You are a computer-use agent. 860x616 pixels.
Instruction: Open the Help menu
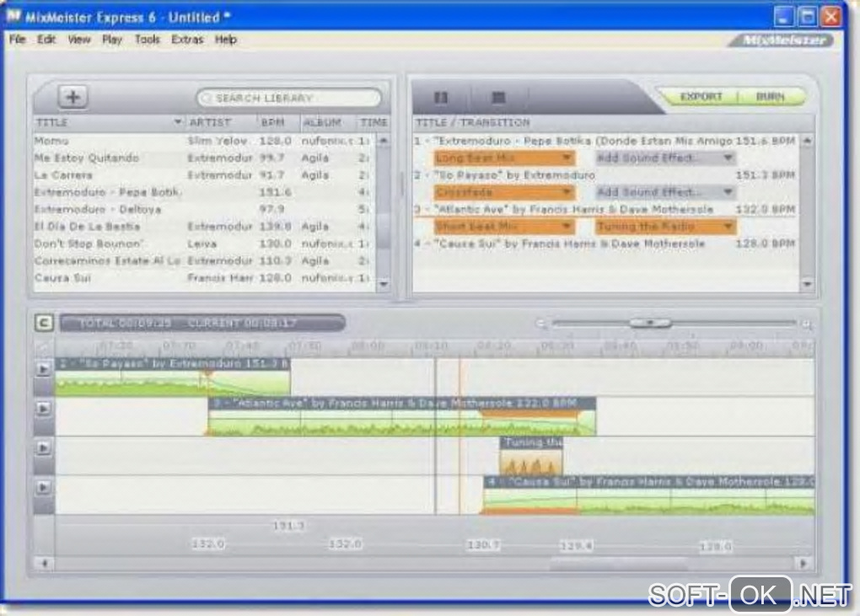point(225,40)
